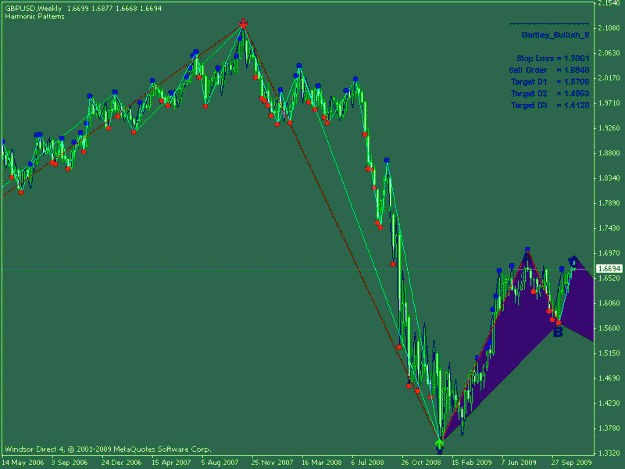Click the 1.4690 price scale label
625x469 pixels.
point(609,378)
